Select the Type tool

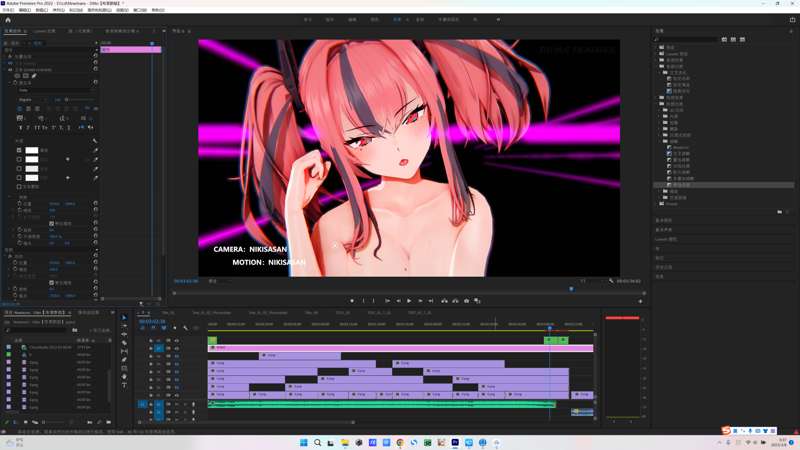pyautogui.click(x=124, y=385)
